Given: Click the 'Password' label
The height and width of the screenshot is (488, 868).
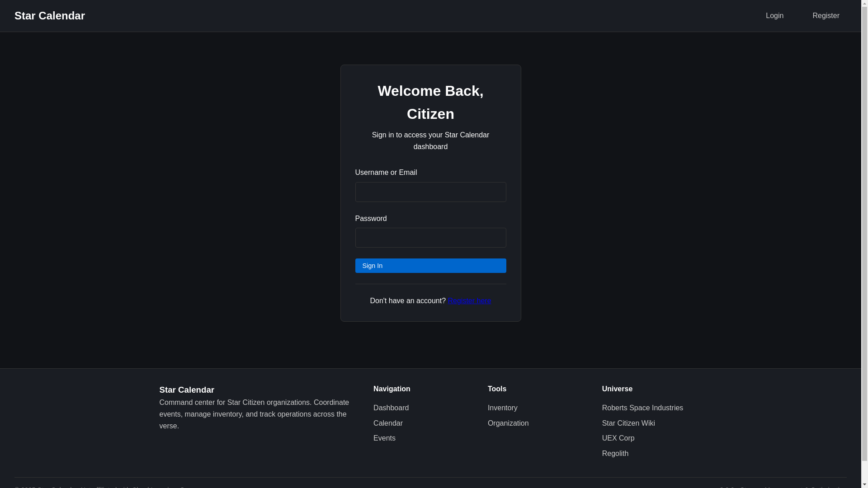Looking at the screenshot, I should [371, 219].
